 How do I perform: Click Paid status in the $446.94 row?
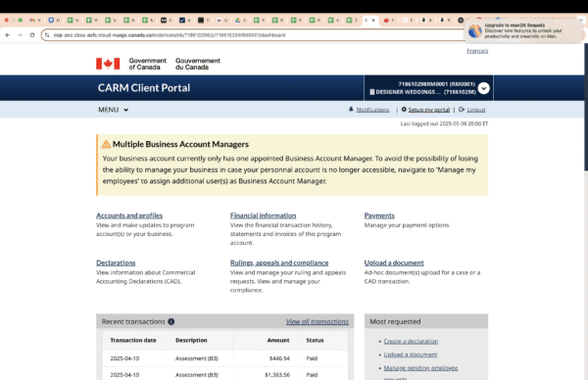(x=312, y=358)
